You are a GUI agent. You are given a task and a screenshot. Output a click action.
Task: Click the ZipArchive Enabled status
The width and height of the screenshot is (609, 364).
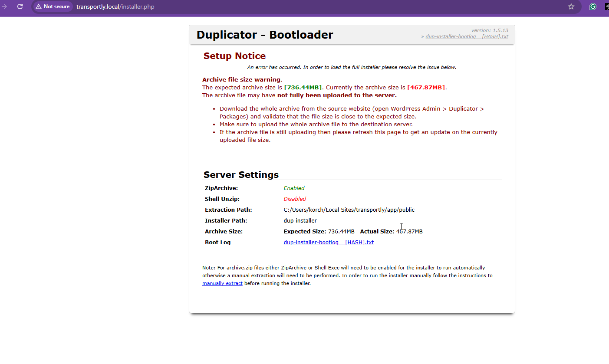[294, 188]
